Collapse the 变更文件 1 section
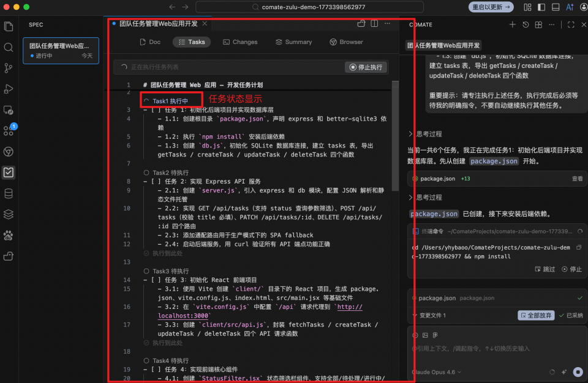Screen dimensions: 588x383 pos(429,315)
